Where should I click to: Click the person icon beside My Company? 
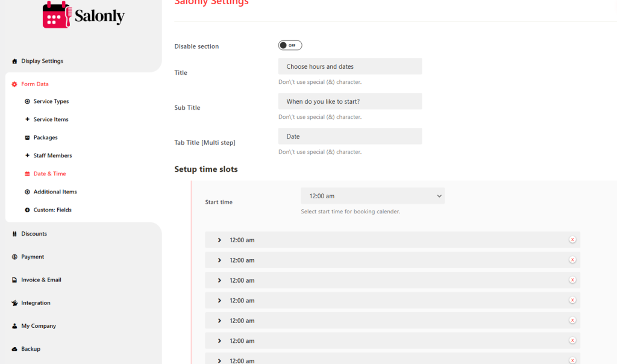[x=14, y=326]
